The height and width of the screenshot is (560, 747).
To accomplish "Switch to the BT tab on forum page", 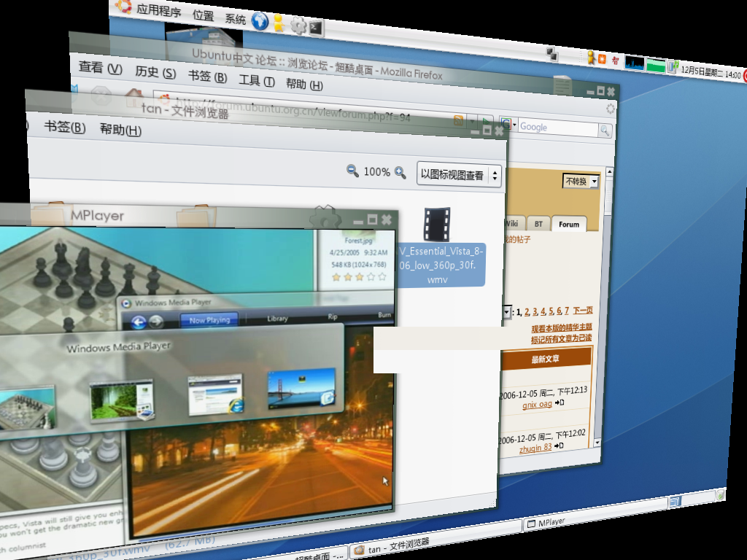I will click(x=538, y=223).
